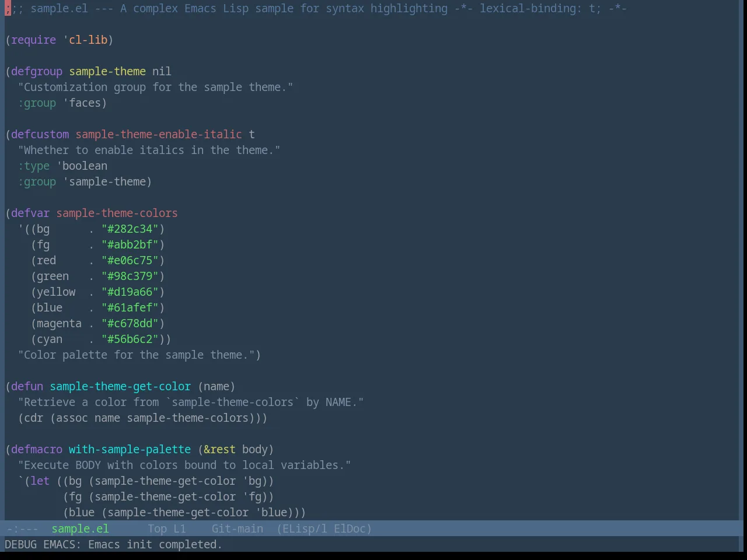The width and height of the screenshot is (747, 560).
Task: Click the let keyword
Action: (40, 481)
